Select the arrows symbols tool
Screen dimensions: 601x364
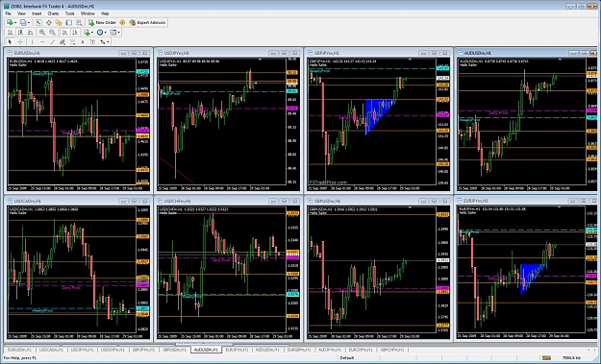tap(102, 42)
